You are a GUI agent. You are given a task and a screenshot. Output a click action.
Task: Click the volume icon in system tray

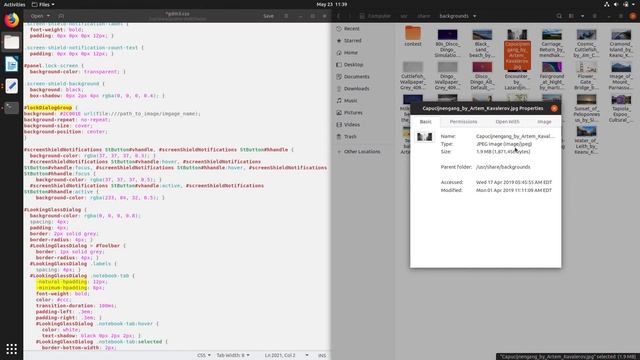click(616, 4)
